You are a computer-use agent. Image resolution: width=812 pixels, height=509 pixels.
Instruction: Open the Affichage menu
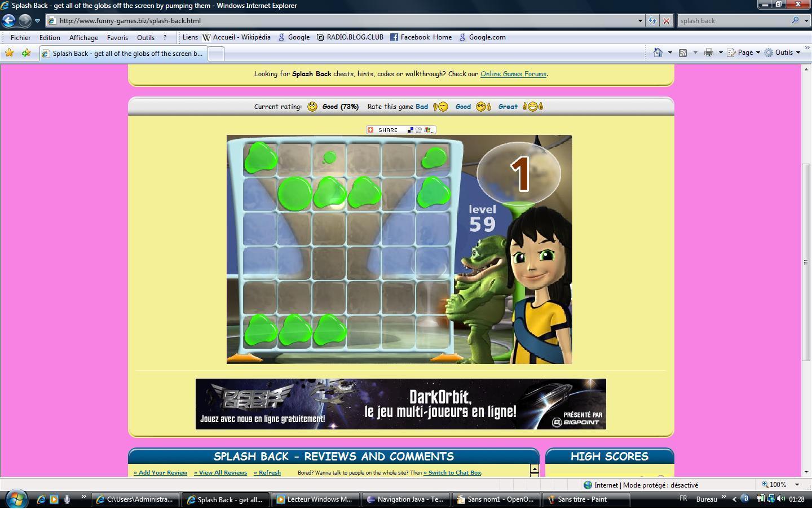(83, 38)
